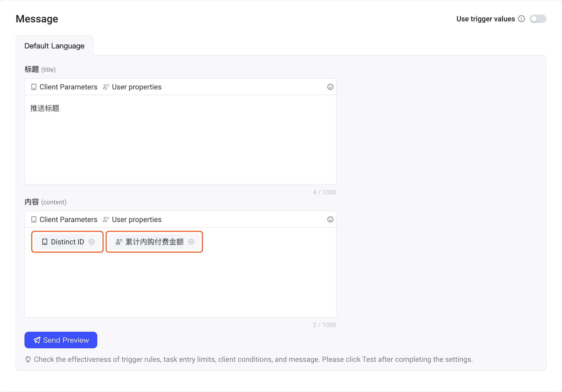Screen dimensions: 562x392
Task: Open settings gear on Distinct ID chip
Action: [x=92, y=242]
